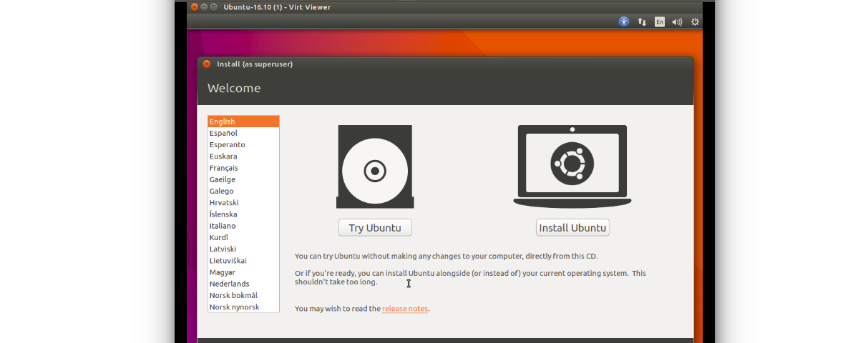This screenshot has width=868, height=343.
Task: Click the accessibility icon in top panel
Action: click(x=624, y=22)
